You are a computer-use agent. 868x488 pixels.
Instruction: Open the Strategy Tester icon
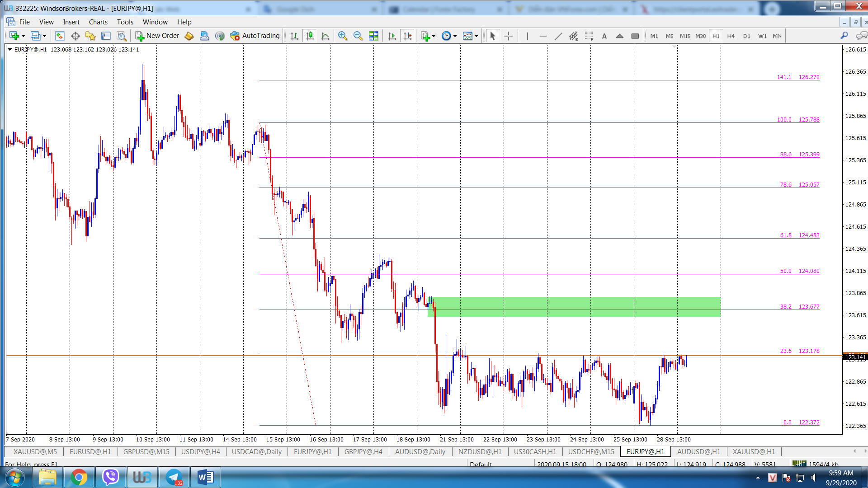click(x=121, y=36)
